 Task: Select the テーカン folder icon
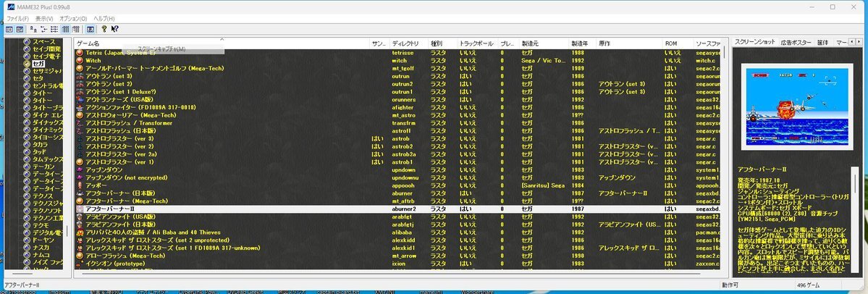tap(27, 166)
